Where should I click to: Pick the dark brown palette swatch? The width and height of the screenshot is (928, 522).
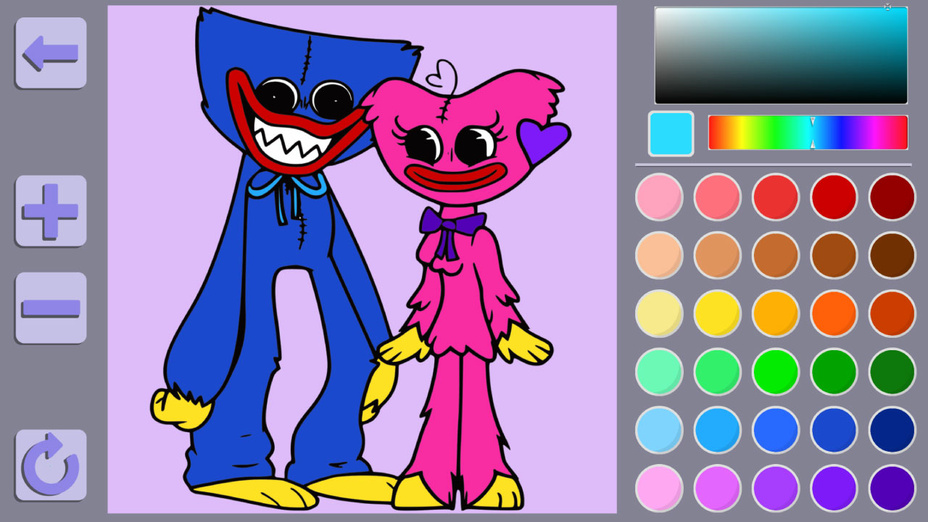pos(892,255)
